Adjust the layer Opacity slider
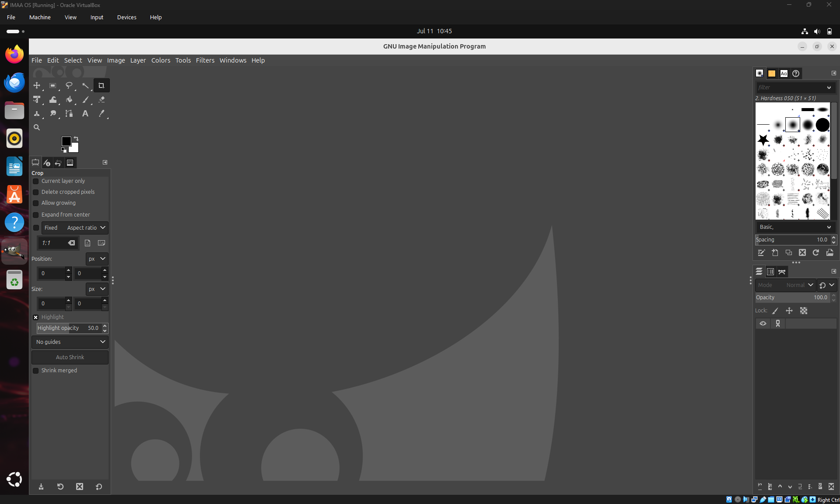The width and height of the screenshot is (840, 504). pyautogui.click(x=792, y=297)
